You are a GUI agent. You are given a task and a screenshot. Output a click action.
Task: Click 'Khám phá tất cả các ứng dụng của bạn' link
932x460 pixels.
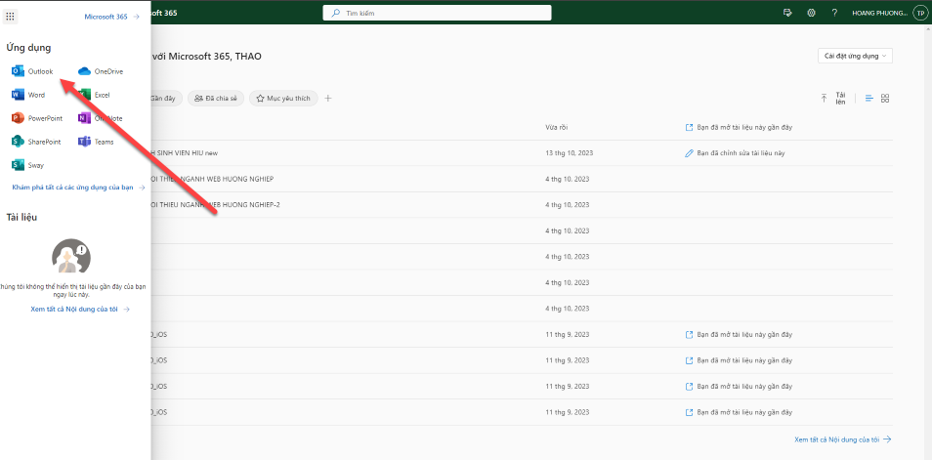click(x=78, y=187)
